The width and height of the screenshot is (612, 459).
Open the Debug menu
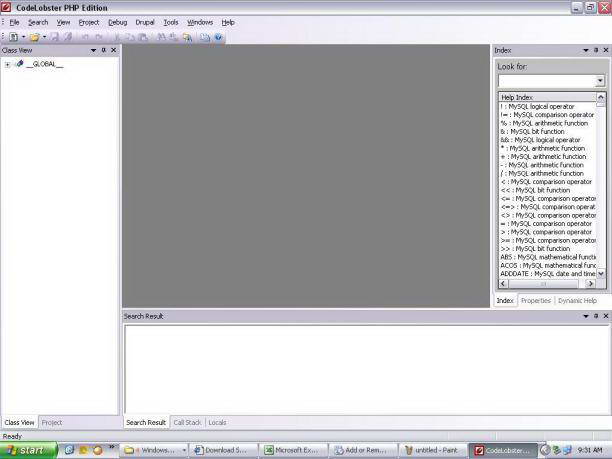(x=117, y=22)
